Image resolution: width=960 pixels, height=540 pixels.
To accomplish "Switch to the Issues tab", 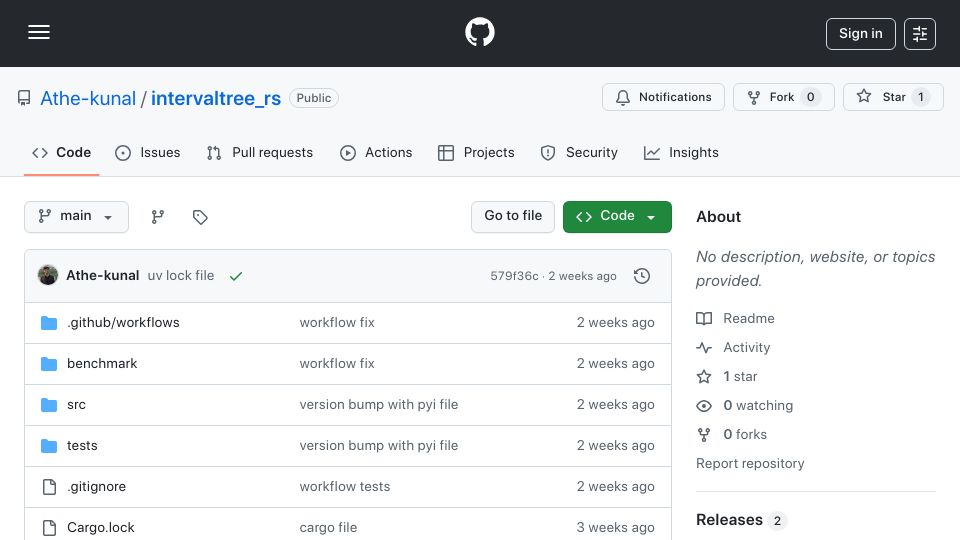I will click(148, 152).
